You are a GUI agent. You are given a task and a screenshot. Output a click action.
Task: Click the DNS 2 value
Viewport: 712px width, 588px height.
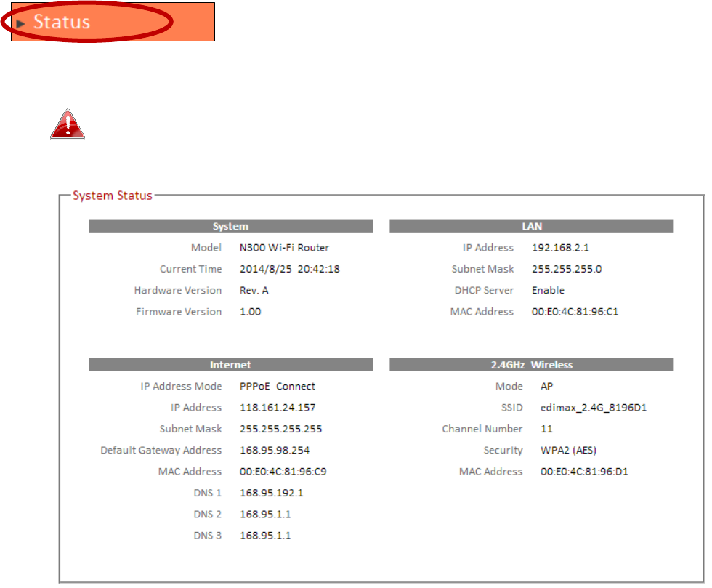click(x=265, y=515)
